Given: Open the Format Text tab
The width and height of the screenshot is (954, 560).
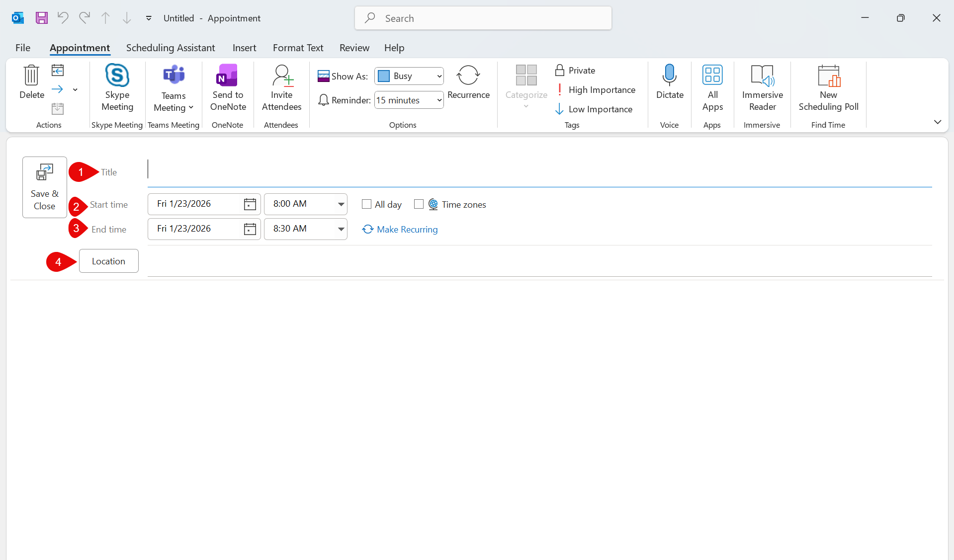Looking at the screenshot, I should pos(298,48).
